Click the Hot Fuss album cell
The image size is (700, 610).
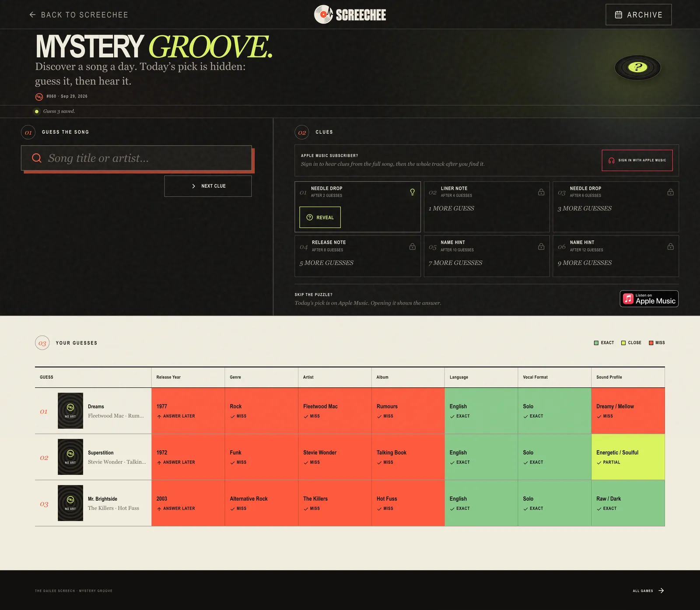coord(408,503)
